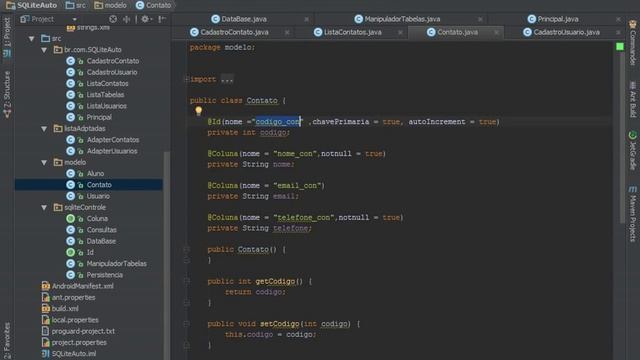Open AdapterUsuarios class in tree
This screenshot has width=640, height=360.
pos(112,151)
